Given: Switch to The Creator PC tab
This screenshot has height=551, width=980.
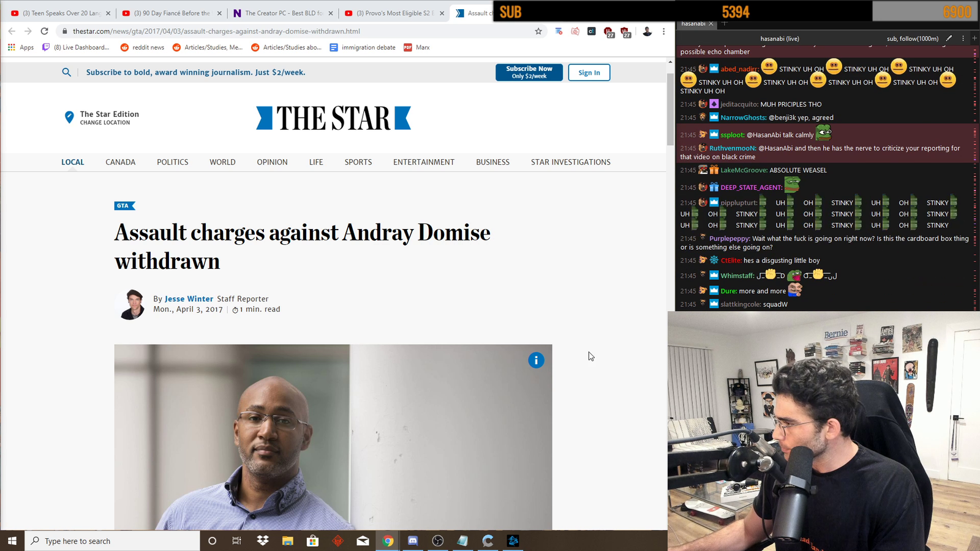Looking at the screenshot, I should [283, 13].
